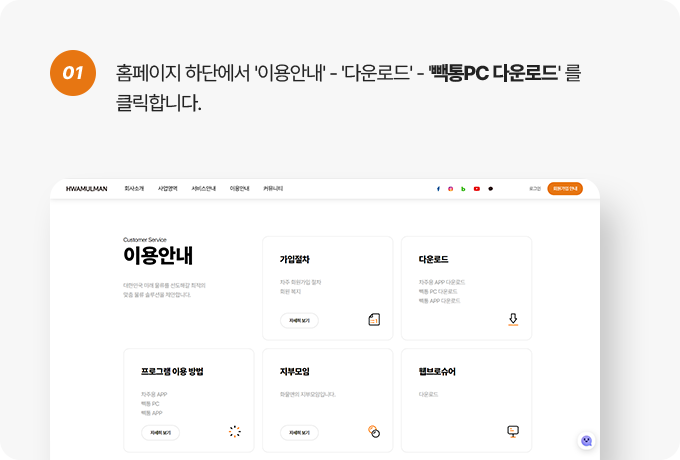680x460 pixels.
Task: Click the loading spinner icon in 프로그램 이용 방법
Action: pyautogui.click(x=235, y=432)
